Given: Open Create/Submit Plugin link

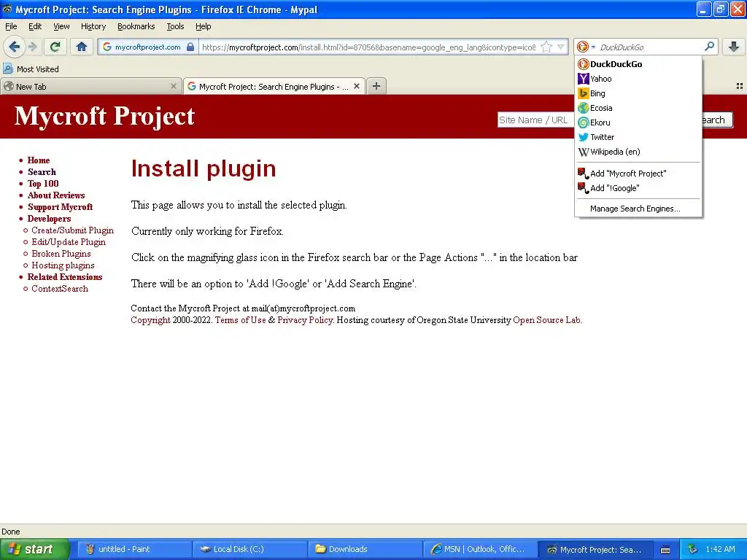Looking at the screenshot, I should (72, 230).
